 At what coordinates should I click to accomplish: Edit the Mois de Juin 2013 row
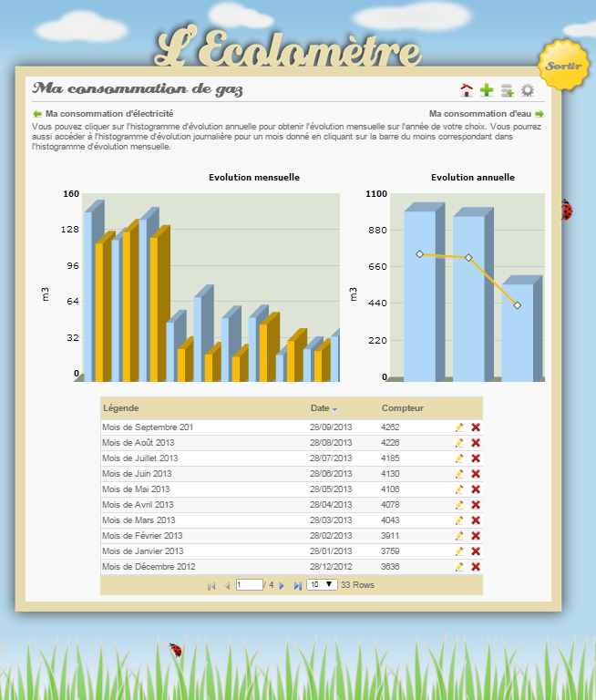[x=459, y=474]
